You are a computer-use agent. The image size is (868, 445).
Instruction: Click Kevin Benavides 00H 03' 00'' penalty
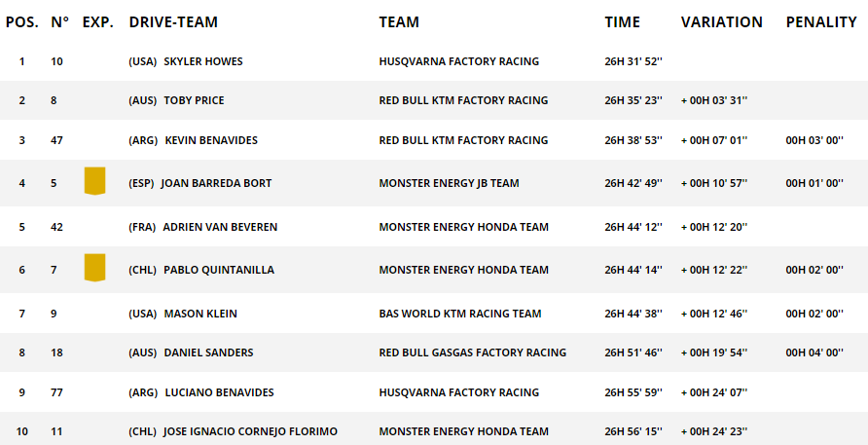click(x=814, y=140)
